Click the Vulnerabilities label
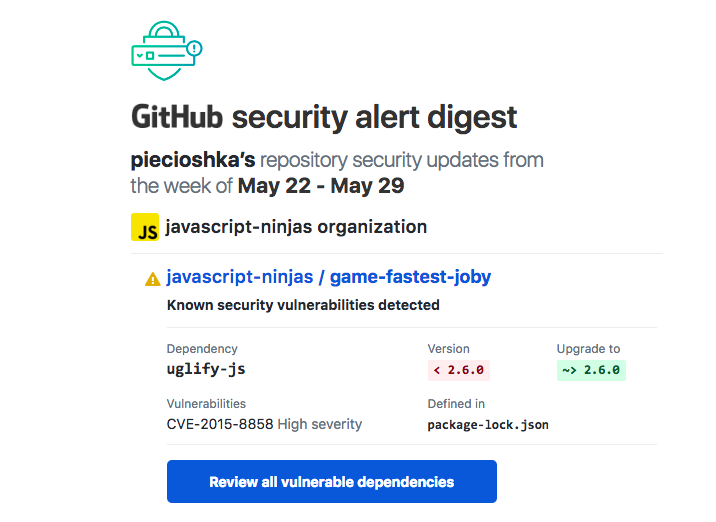The height and width of the screenshot is (522, 716). tap(206, 404)
